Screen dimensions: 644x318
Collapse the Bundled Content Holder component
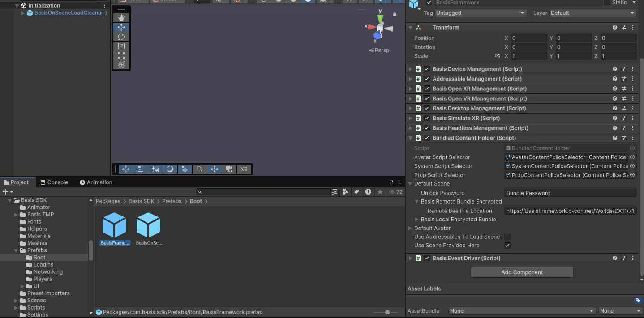pyautogui.click(x=410, y=138)
